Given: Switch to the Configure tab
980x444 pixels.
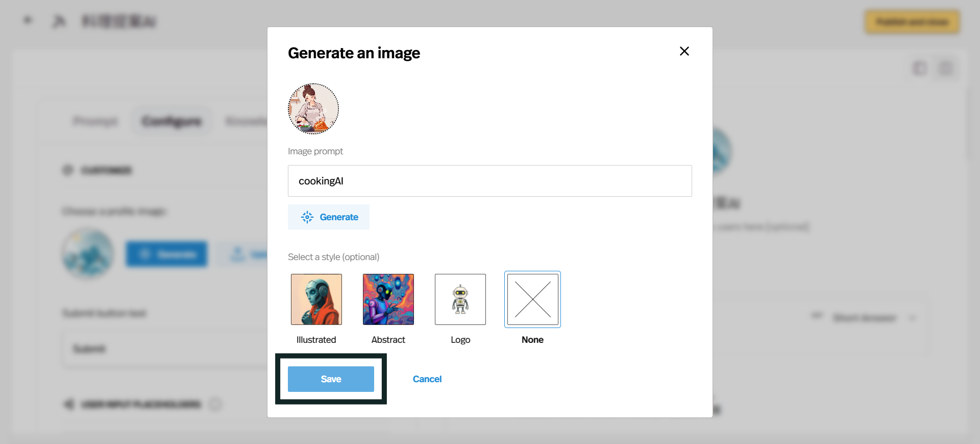Looking at the screenshot, I should [171, 121].
